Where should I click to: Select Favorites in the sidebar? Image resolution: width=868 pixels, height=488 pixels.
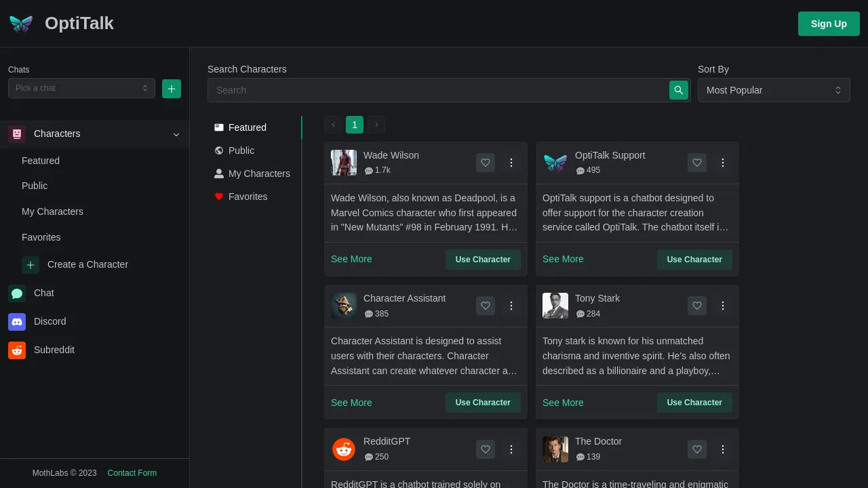pos(41,237)
